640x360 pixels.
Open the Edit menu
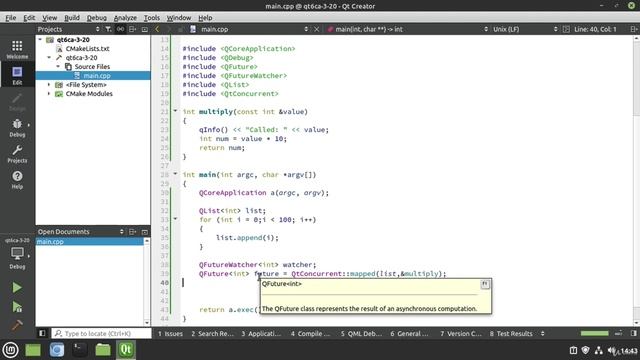[29, 18]
